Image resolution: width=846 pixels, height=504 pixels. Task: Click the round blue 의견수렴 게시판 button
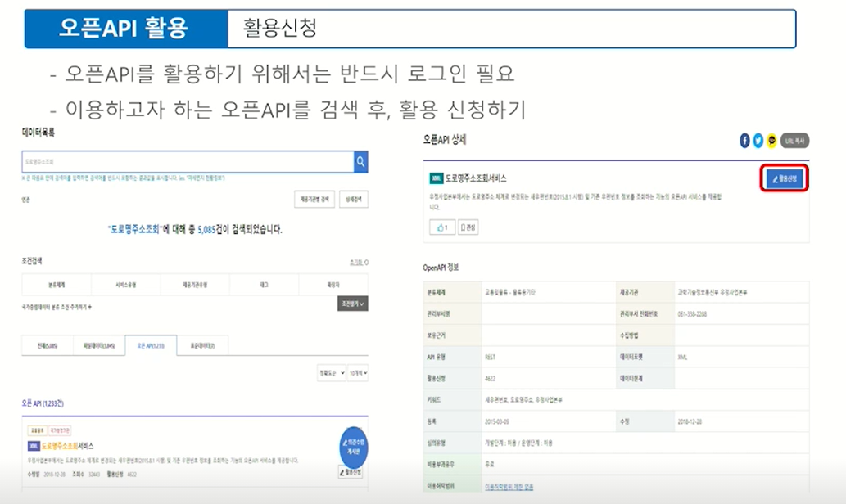tap(354, 447)
